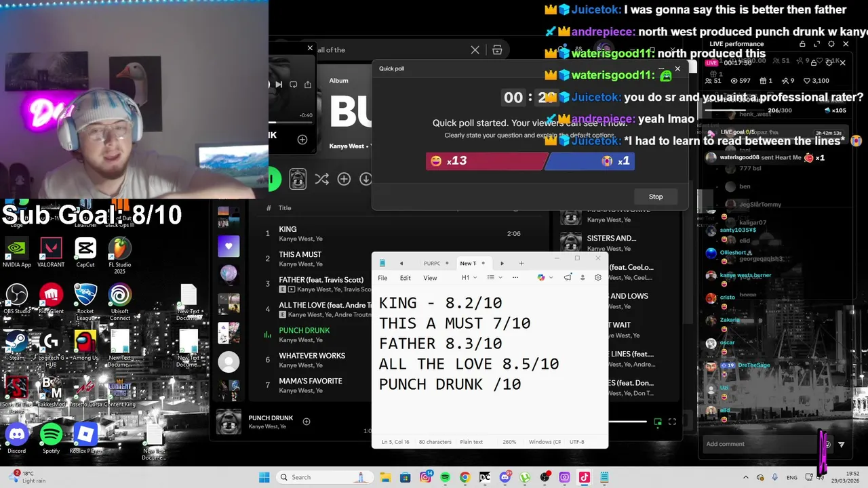Open the Notepad Edit menu

(x=405, y=278)
